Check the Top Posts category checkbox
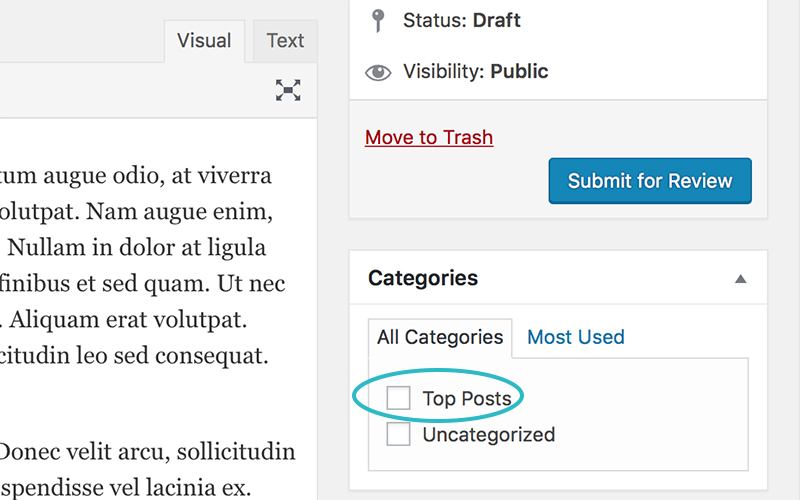 click(398, 398)
